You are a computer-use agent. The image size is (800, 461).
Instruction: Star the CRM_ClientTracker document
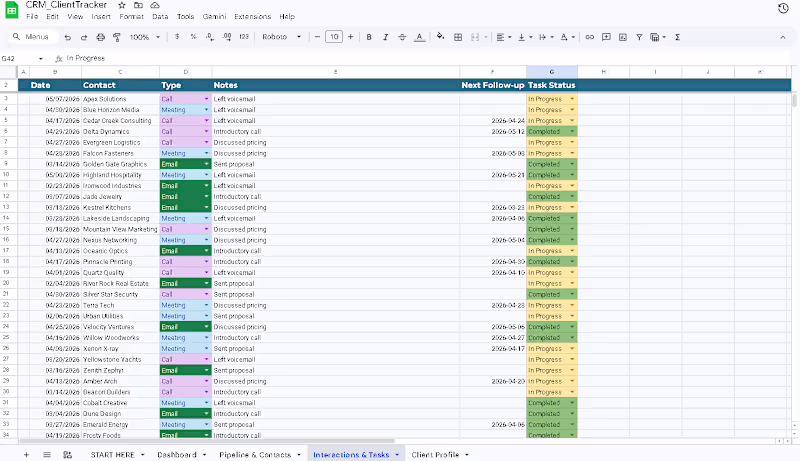coord(121,5)
